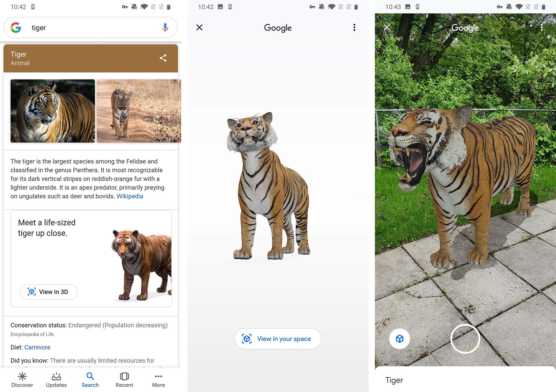Tap the voice search microphone icon
The width and height of the screenshot is (556, 392).
165,28
